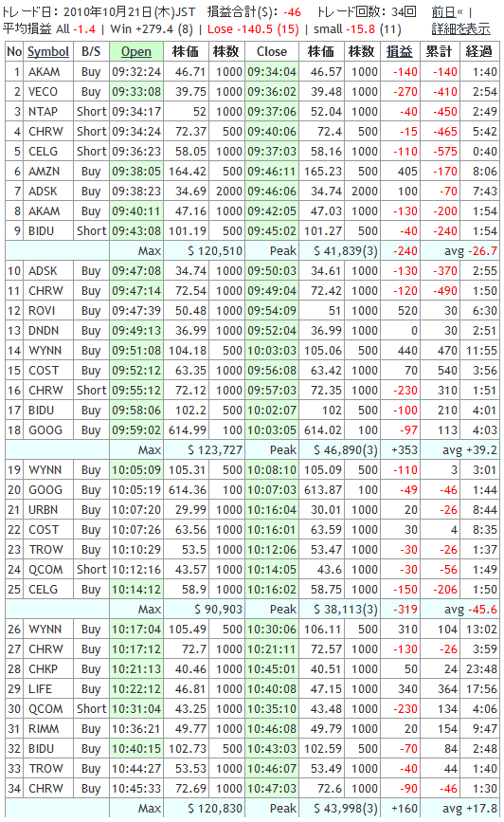Select NTAP symbol in row 3
Image resolution: width=504 pixels, height=822 pixels.
pos(43,112)
